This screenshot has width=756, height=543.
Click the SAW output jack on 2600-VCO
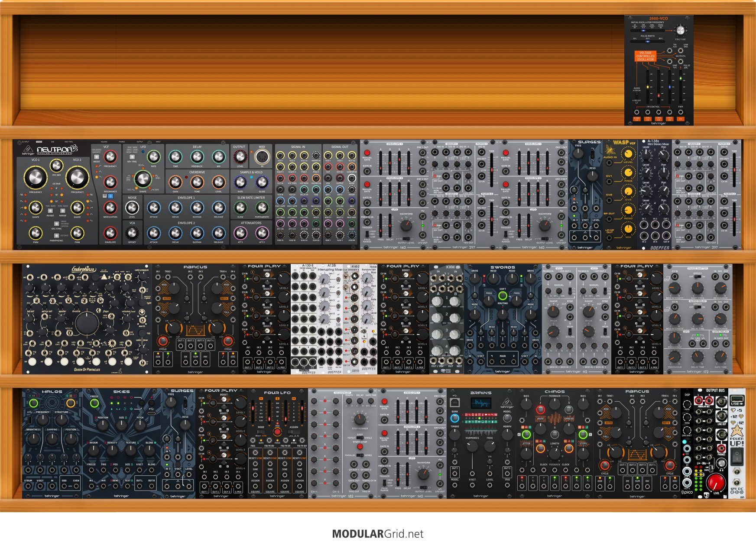(681, 51)
